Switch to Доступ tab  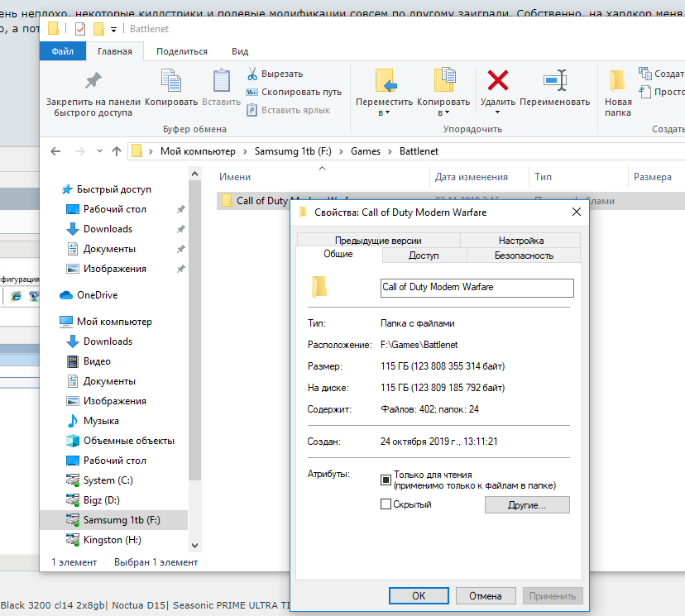pos(424,255)
